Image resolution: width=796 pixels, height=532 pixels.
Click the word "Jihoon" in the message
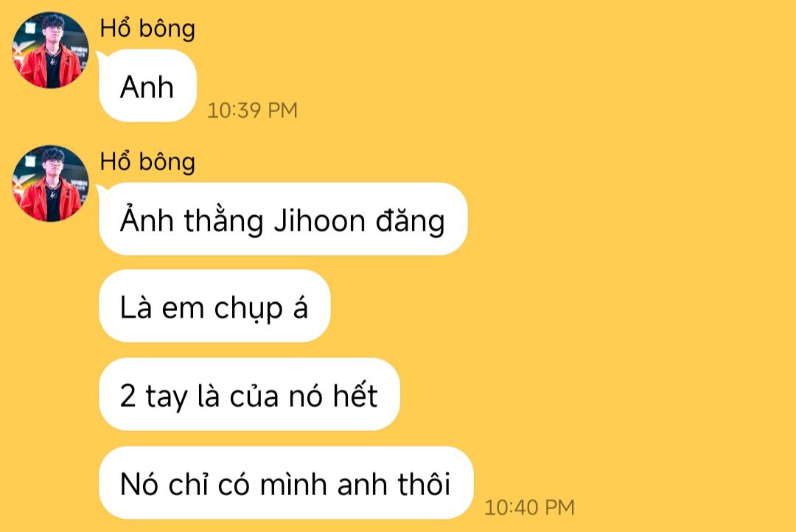319,221
